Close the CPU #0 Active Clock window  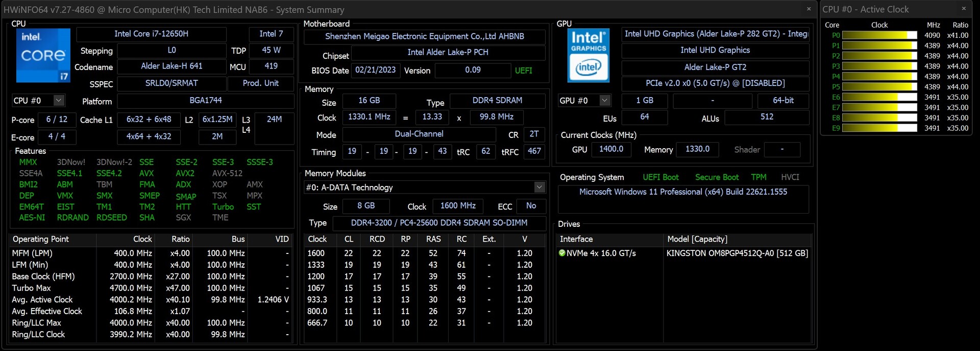[x=964, y=9]
